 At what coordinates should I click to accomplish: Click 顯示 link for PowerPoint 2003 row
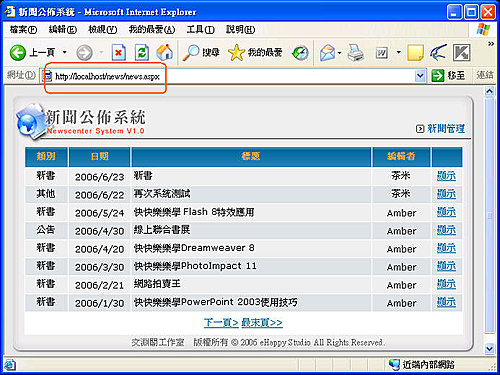[446, 302]
